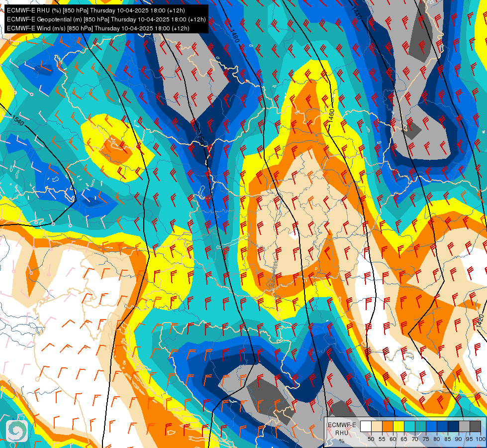Screen dimensions: 487x448
Task: Click the RHU label in the legend
Action: [x=342, y=433]
